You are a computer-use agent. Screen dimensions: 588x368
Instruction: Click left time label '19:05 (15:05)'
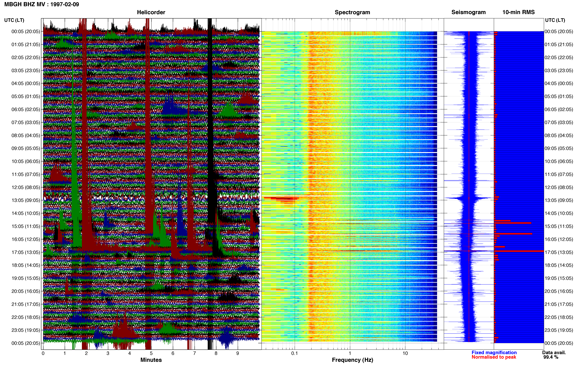click(x=26, y=278)
